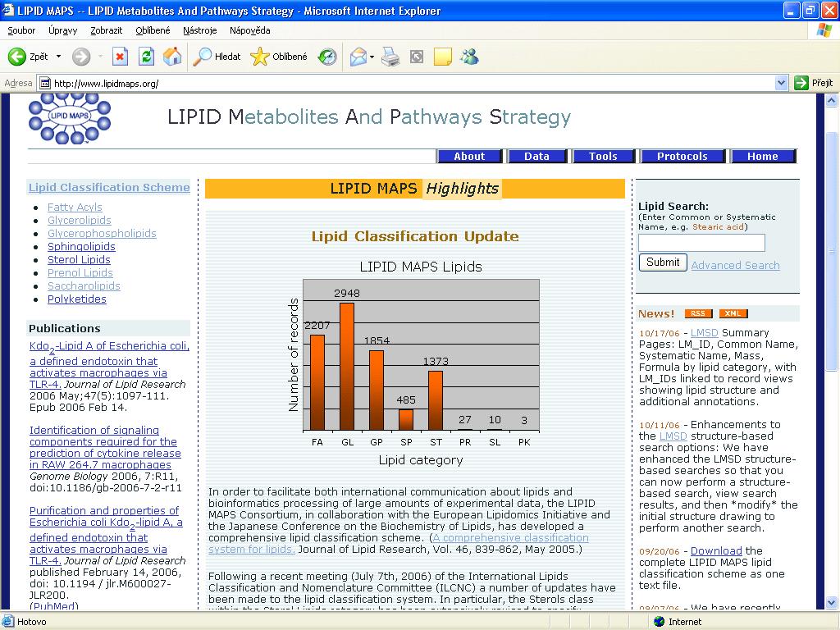
Task: Click the vertical scrollbar thumb
Action: point(832,251)
